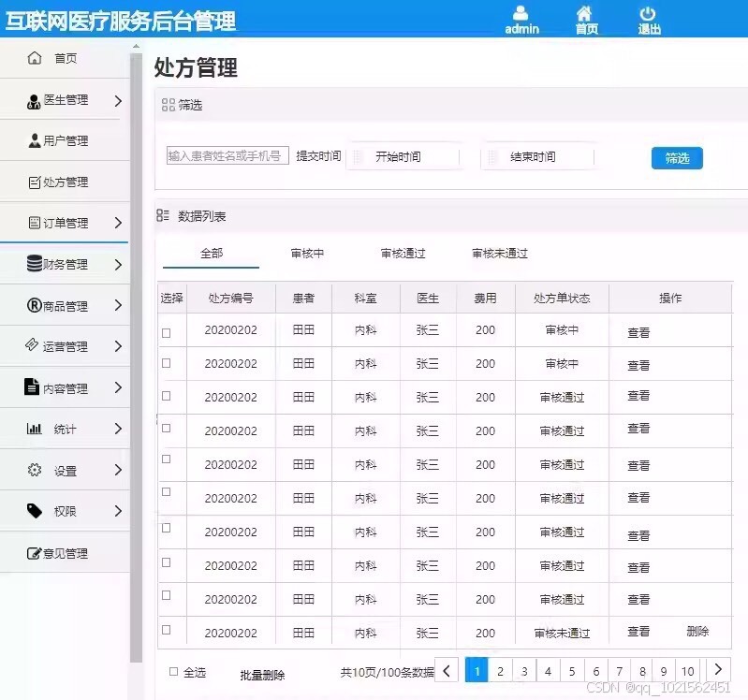
Task: Open 意见管理 feedback icon in sidebar
Action: click(x=35, y=553)
